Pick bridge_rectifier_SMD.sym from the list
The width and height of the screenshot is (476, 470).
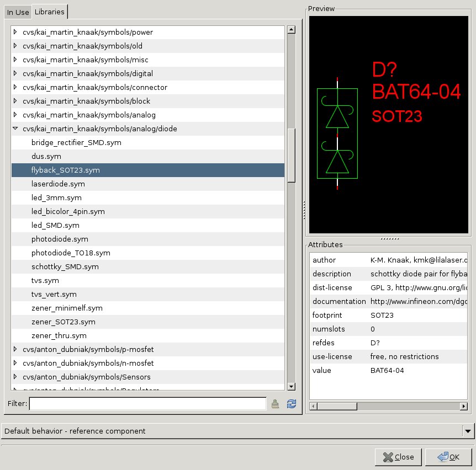click(x=76, y=143)
